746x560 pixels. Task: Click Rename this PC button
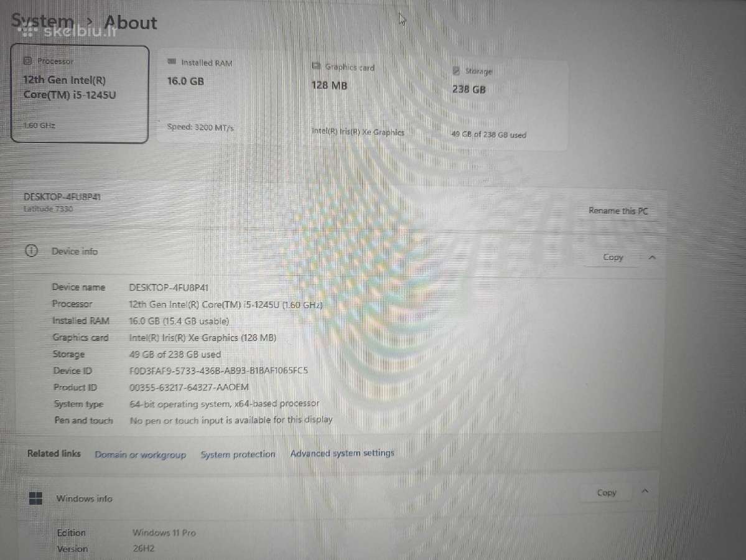[x=618, y=210]
